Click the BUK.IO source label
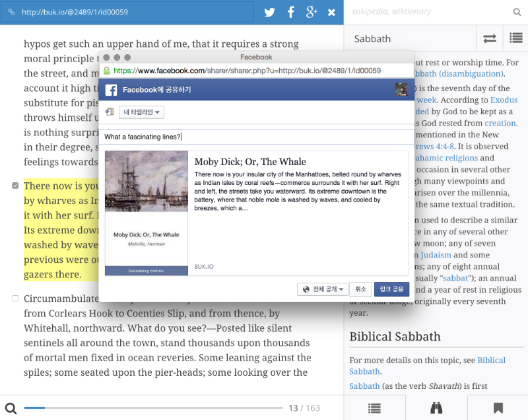Image resolution: width=528 pixels, height=420 pixels. coord(204,266)
